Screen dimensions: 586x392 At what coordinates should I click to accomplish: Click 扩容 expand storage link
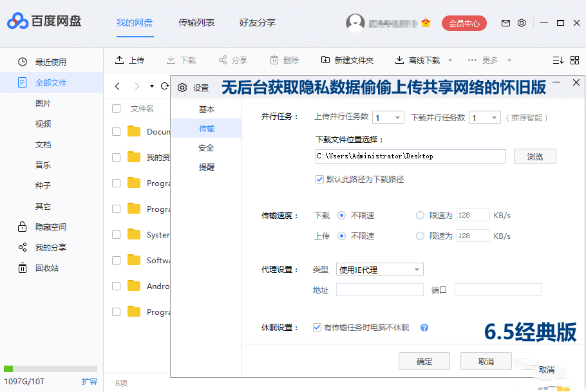(x=90, y=382)
